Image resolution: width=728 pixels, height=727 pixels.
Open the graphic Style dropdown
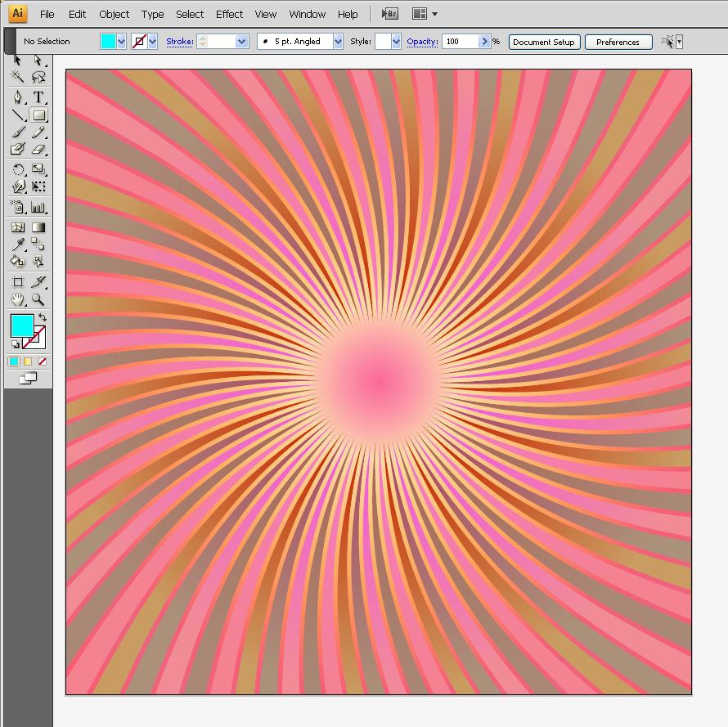[396, 42]
